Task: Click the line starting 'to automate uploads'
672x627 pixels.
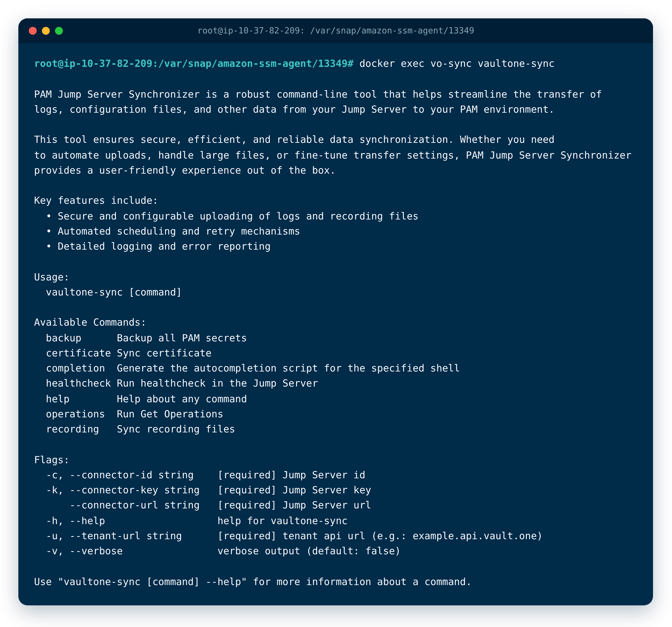Action: 333,155
